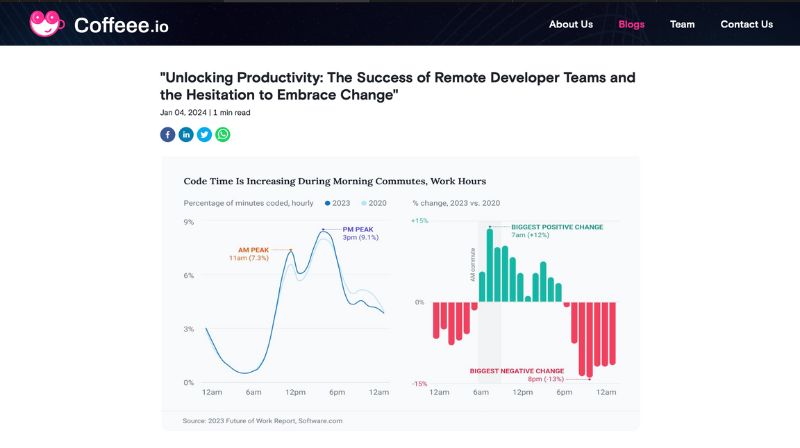Click the "Code Time Is Increasing" chart title
Viewport: 800px width, 448px height.
click(334, 181)
